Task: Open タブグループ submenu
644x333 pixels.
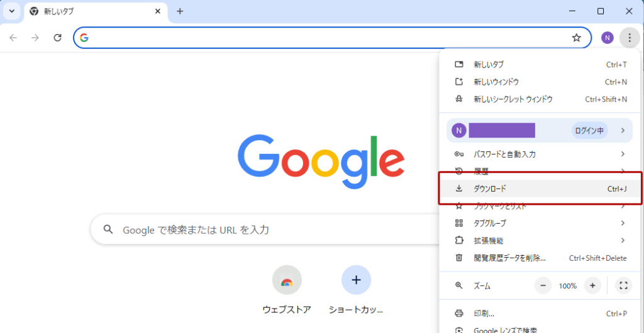Action: pos(540,223)
